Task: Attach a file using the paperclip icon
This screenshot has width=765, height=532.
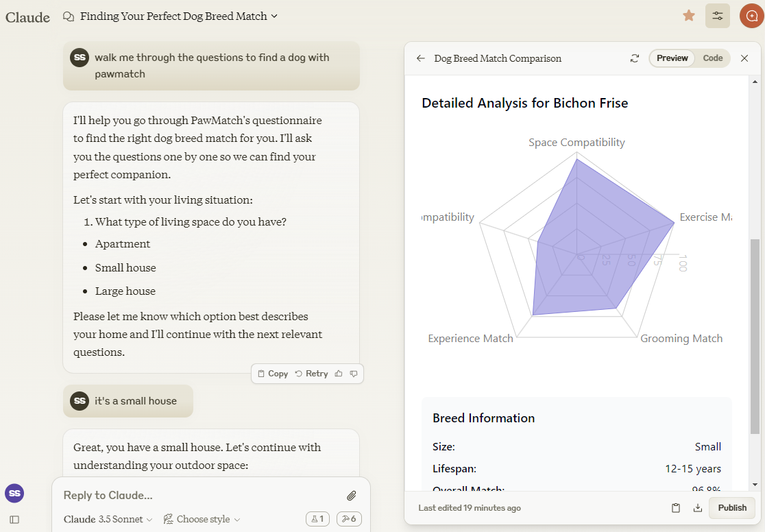Action: click(x=351, y=495)
